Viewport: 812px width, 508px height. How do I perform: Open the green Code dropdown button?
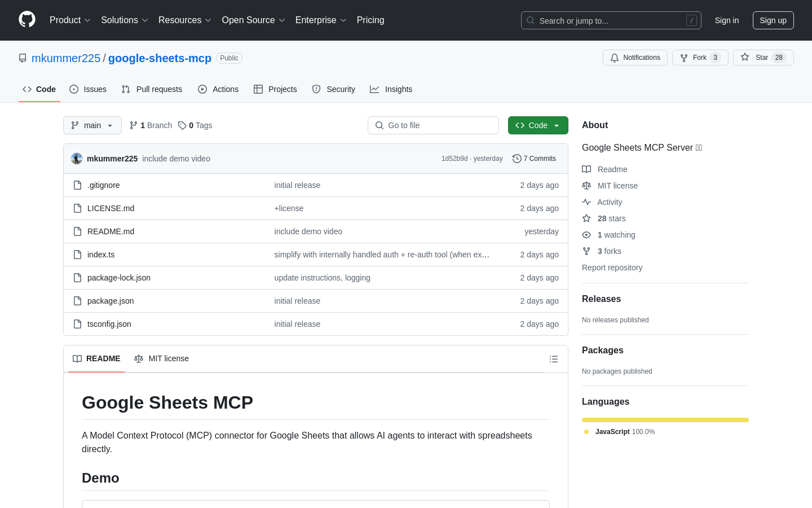pyautogui.click(x=538, y=125)
